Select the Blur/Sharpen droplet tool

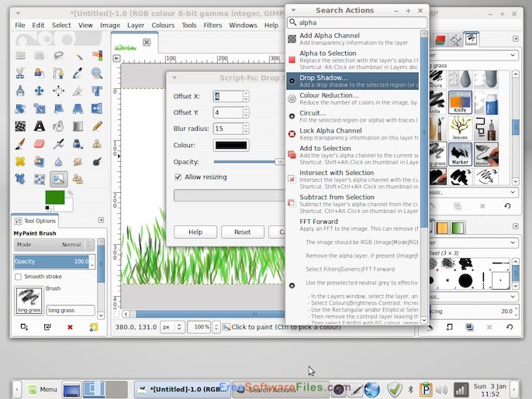tap(58, 161)
